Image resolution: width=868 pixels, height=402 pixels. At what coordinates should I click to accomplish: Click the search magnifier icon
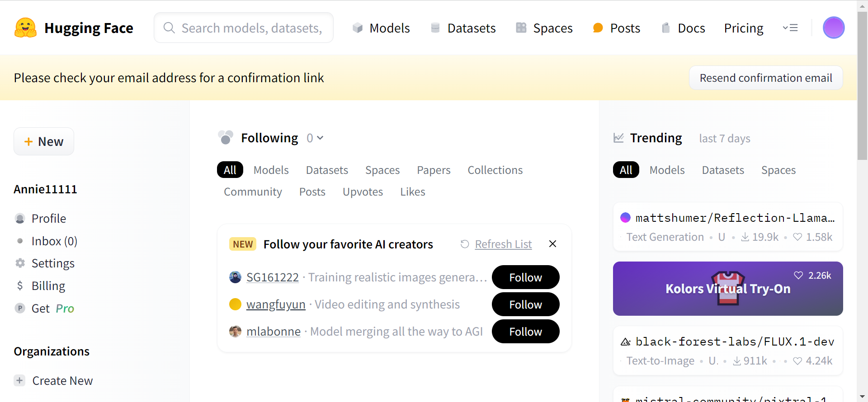[169, 28]
